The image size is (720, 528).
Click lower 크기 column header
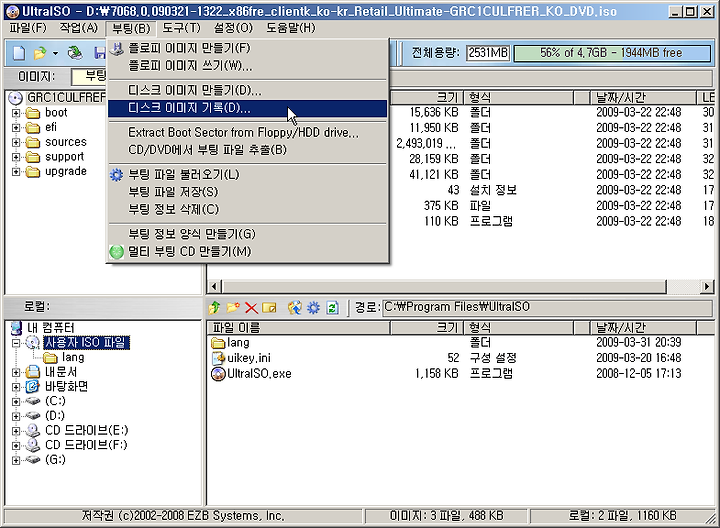(427, 328)
